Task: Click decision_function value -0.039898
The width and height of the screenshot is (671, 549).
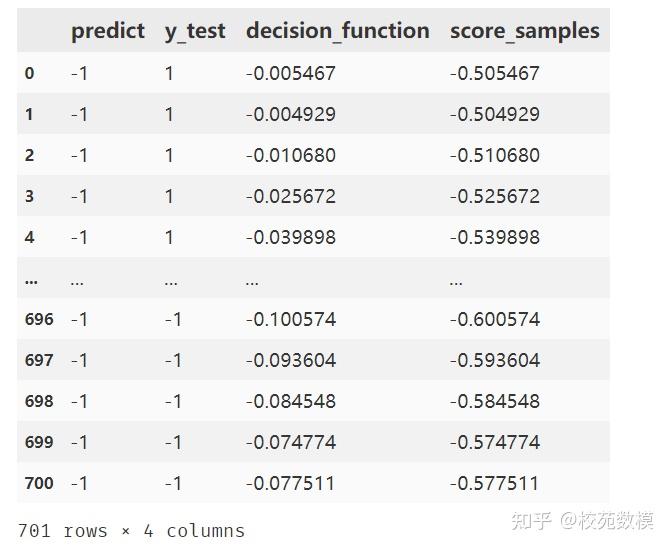Action: [x=290, y=237]
